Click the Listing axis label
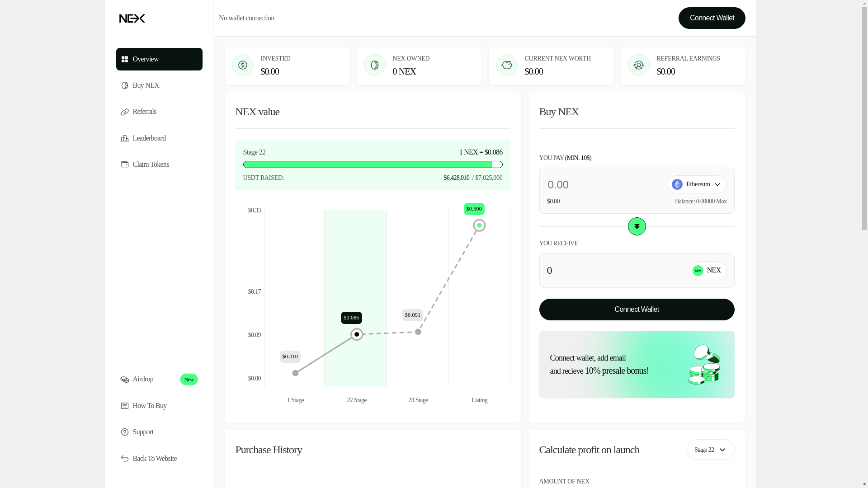868x488 pixels. click(479, 400)
